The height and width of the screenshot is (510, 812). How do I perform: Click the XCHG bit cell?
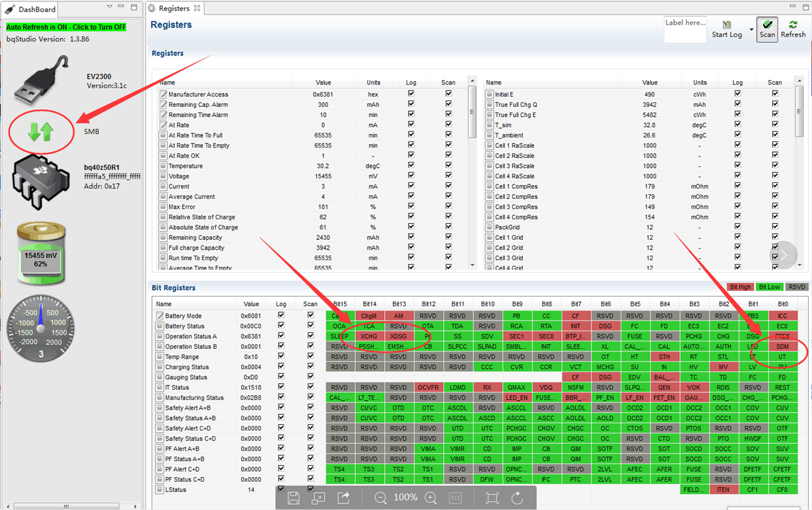tap(369, 336)
